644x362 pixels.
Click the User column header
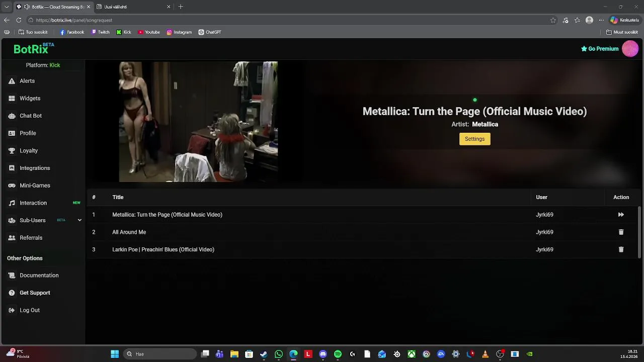click(x=541, y=197)
